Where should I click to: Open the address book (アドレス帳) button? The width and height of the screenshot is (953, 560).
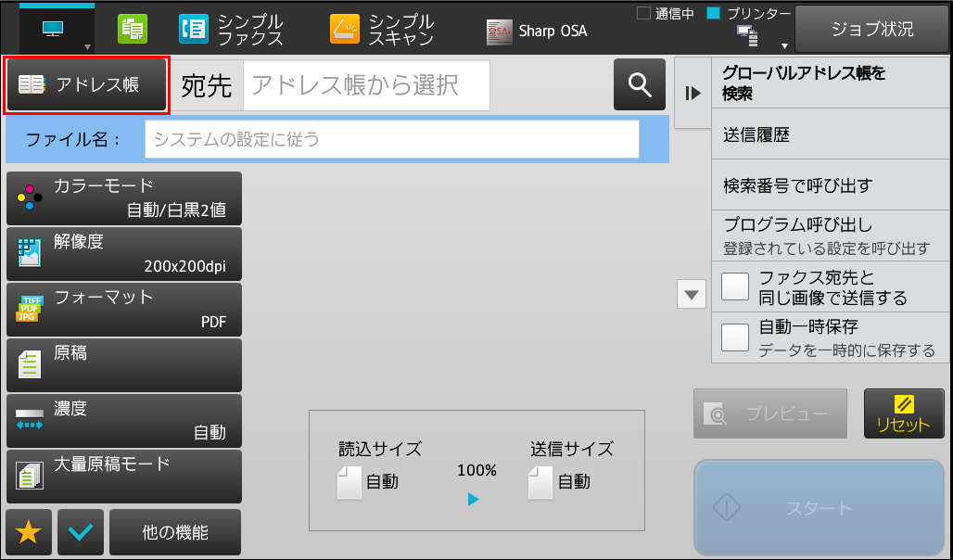pyautogui.click(x=86, y=84)
